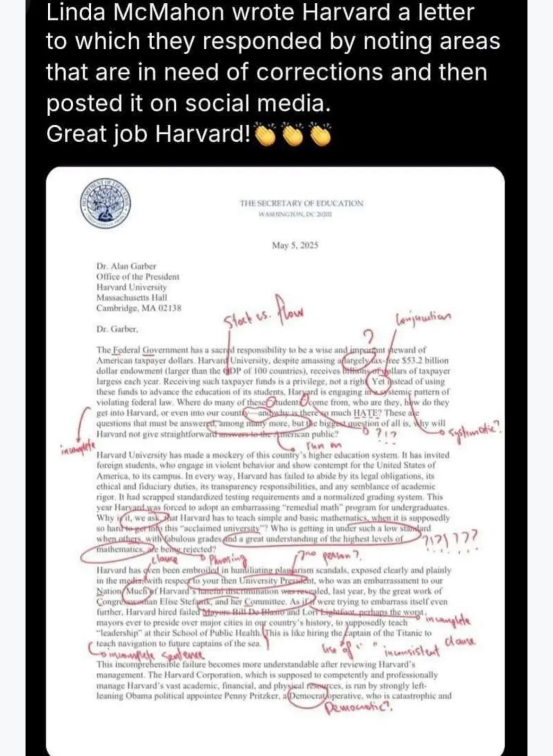
Task: Click the "Dr. Alan Garber" address block
Action: tap(138, 287)
